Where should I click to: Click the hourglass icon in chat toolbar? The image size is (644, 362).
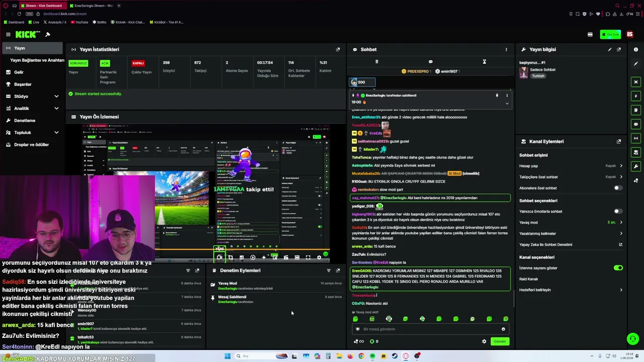tap(484, 62)
